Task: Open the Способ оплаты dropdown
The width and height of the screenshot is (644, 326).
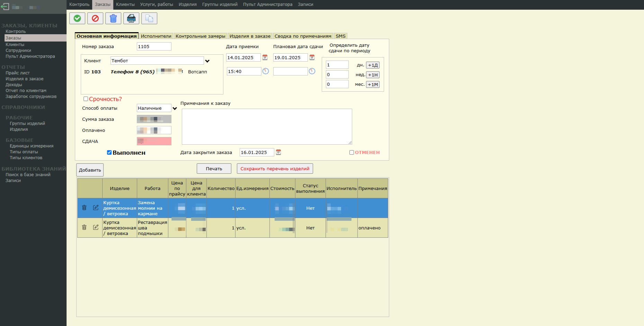Action: coord(175,108)
